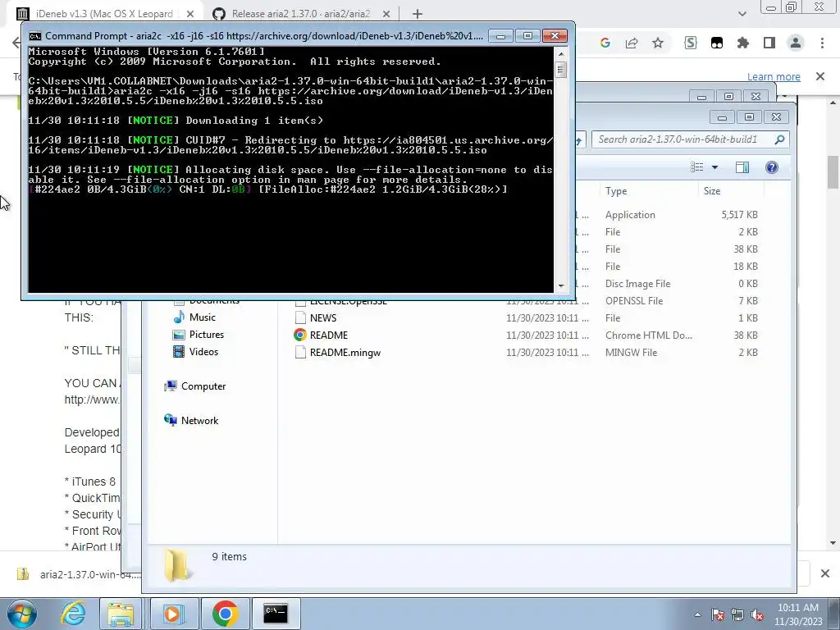Switch to Chrome in the taskbar
Viewport: 840px width, 630px height.
(225, 614)
